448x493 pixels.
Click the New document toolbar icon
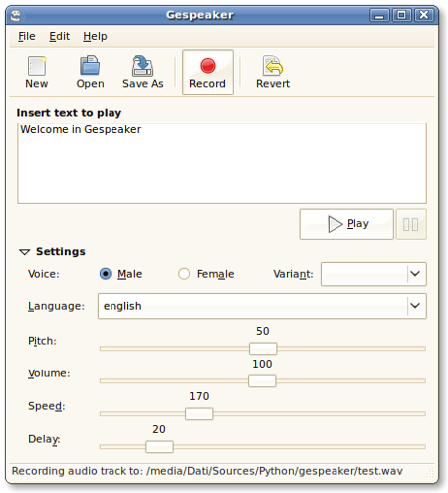tap(37, 72)
